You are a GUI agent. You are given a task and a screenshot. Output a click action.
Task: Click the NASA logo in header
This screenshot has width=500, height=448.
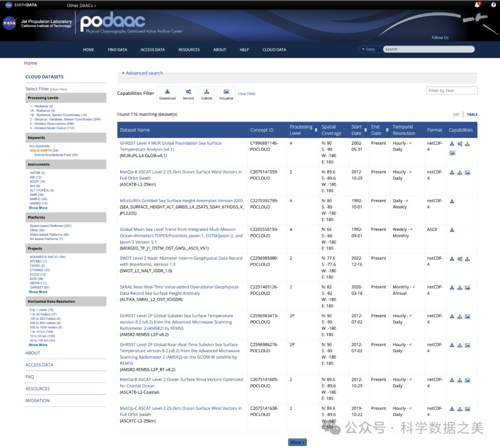(9, 23)
